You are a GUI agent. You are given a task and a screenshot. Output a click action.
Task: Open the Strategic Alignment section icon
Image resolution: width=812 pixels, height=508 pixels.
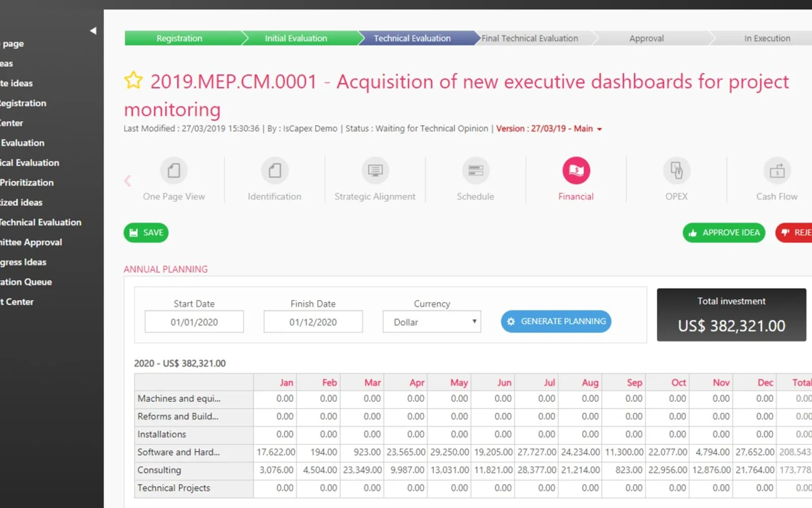(375, 170)
